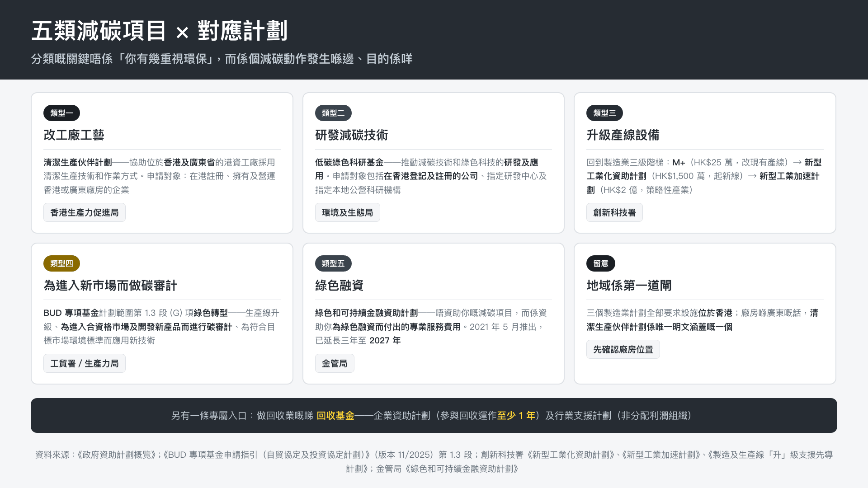Select the 金管局 tag
Screen dimensions: 868x488
tap(335, 363)
